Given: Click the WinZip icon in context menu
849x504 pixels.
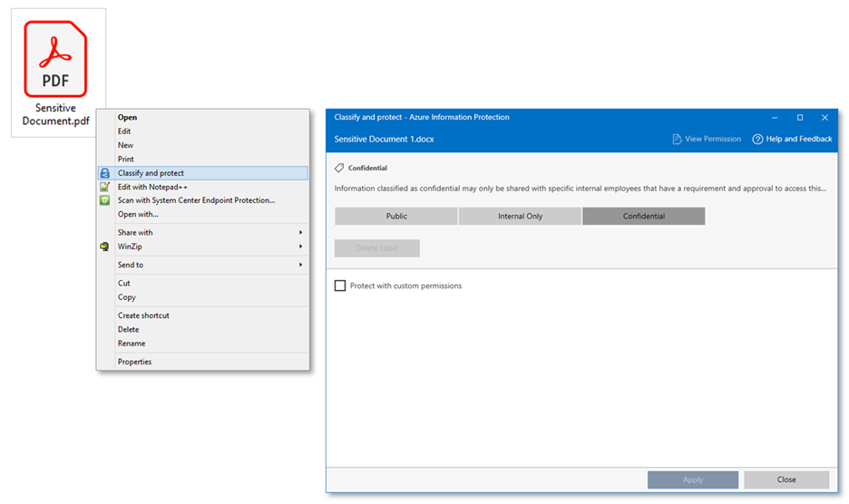Looking at the screenshot, I should 105,247.
